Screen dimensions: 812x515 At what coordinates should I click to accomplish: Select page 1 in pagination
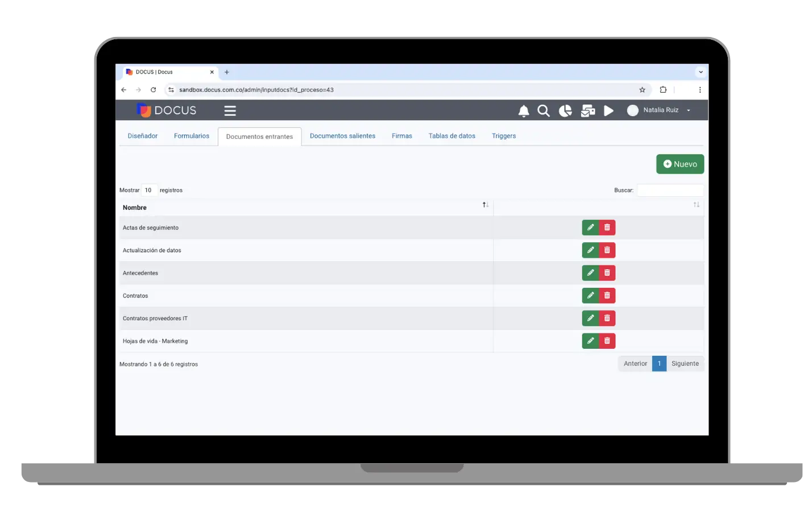click(659, 364)
